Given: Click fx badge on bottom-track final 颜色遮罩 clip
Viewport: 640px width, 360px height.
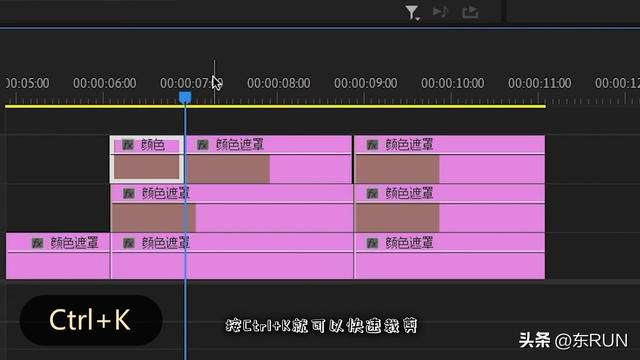Looking at the screenshot, I should pyautogui.click(x=372, y=243).
